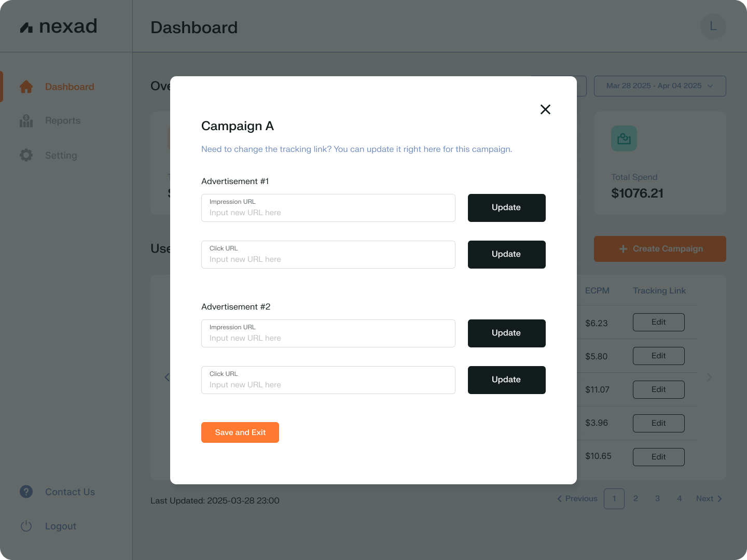Click the Total Spend label
This screenshot has height=560, width=747.
click(634, 177)
